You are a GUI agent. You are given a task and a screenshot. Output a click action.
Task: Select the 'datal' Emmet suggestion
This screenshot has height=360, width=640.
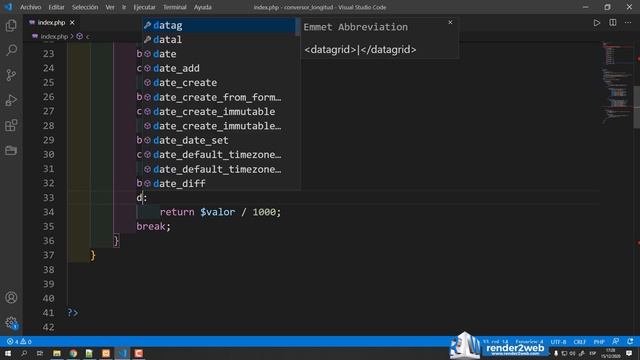(x=218, y=40)
